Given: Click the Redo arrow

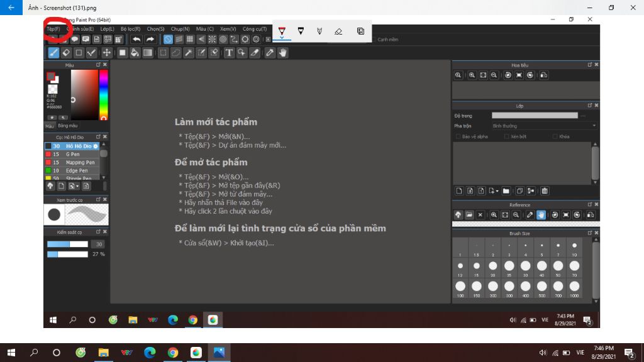Looking at the screenshot, I should [x=150, y=40].
